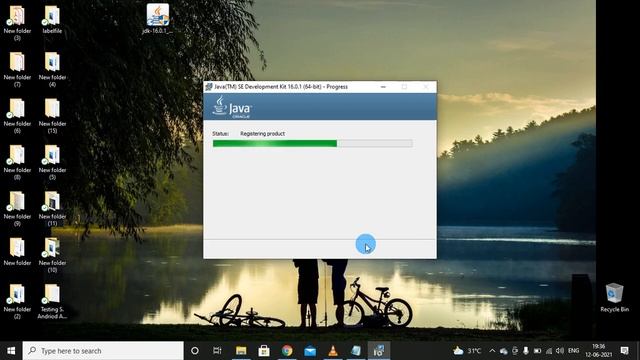
Task: Select the jdk-16.0.1 installer desktop icon
Action: point(158,19)
